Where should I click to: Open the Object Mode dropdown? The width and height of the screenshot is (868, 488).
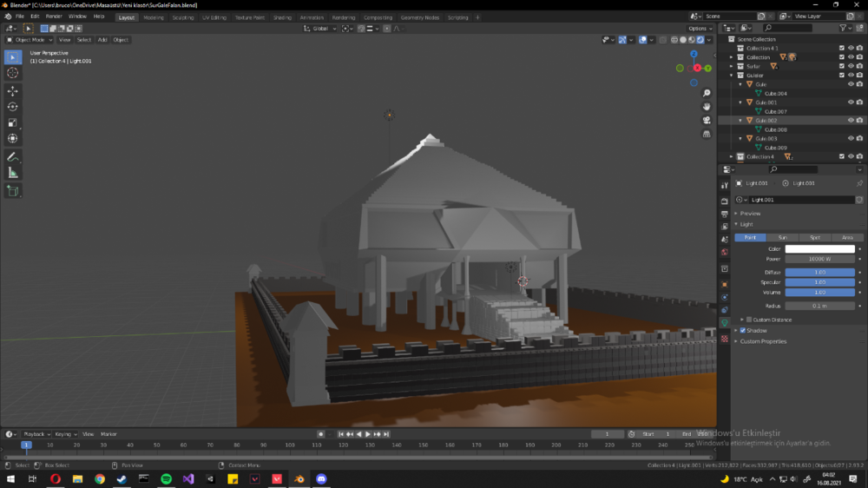coord(30,40)
